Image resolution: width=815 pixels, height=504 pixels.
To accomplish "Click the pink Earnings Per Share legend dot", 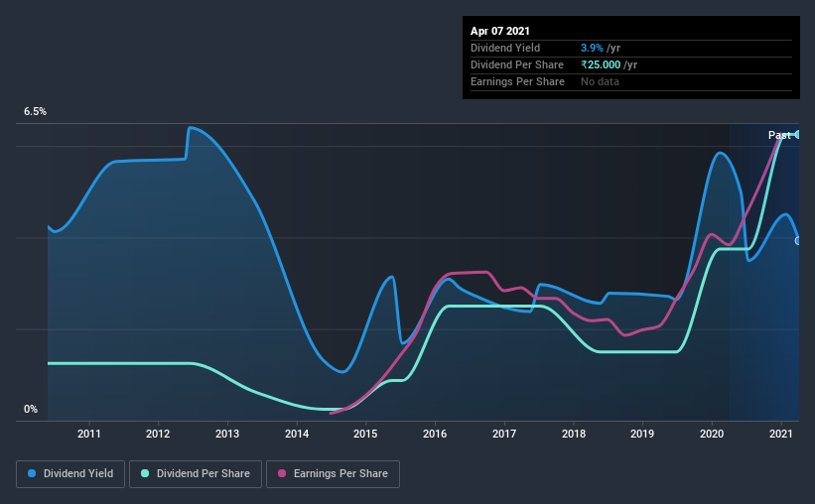I will [x=282, y=473].
